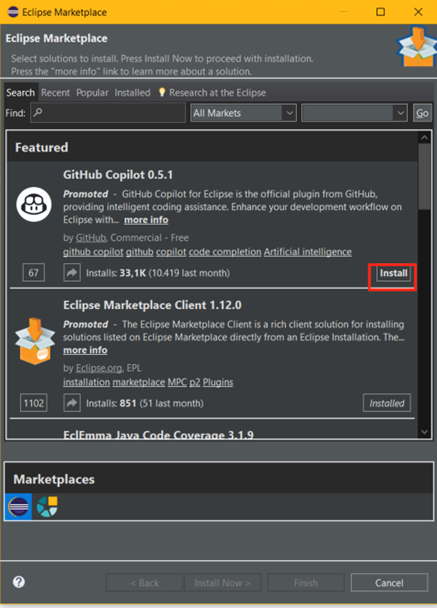Click the Plugins tag
Screen dimensions: 437x608
[218, 382]
